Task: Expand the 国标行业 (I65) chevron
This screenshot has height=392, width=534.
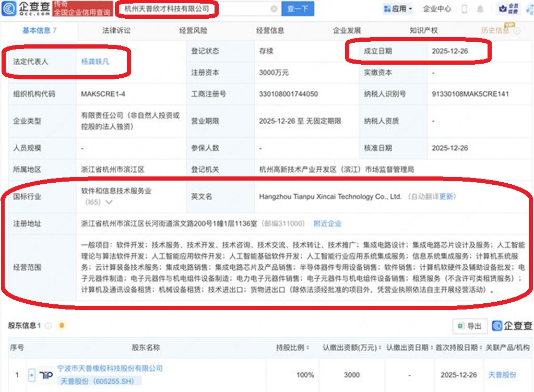Action: [x=109, y=202]
